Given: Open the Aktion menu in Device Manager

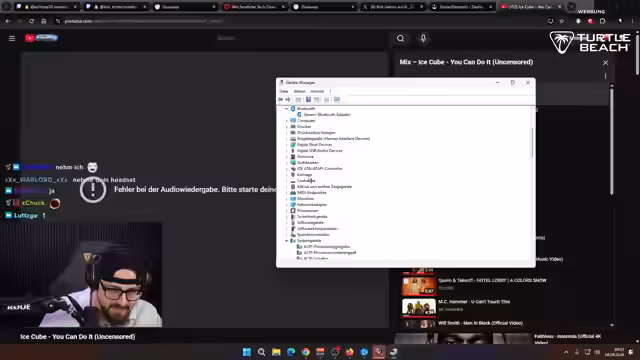Looking at the screenshot, I should [x=299, y=91].
